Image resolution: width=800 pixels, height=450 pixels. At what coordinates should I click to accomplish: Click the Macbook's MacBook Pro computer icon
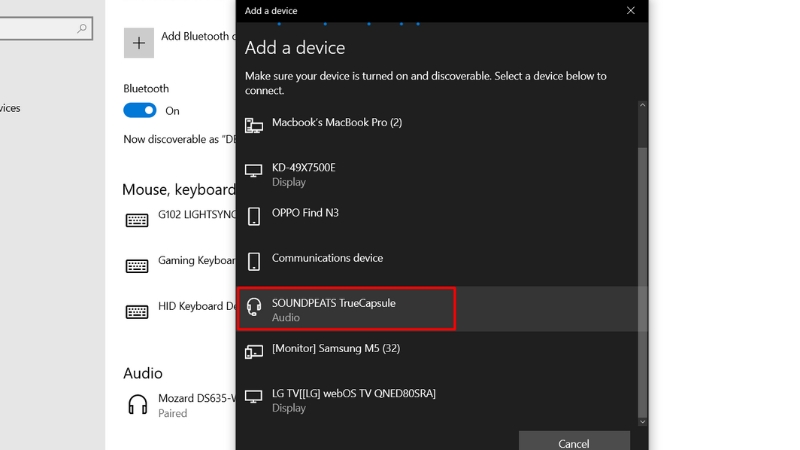click(254, 125)
